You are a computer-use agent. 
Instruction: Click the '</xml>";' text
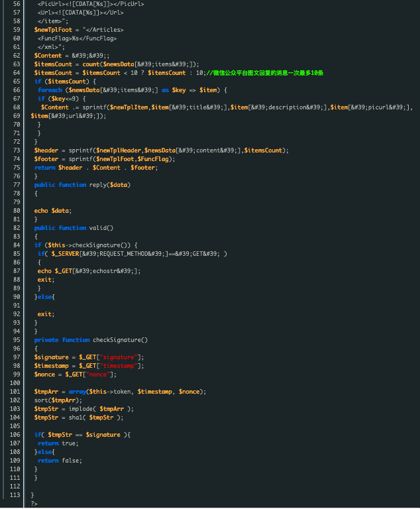pos(51,47)
